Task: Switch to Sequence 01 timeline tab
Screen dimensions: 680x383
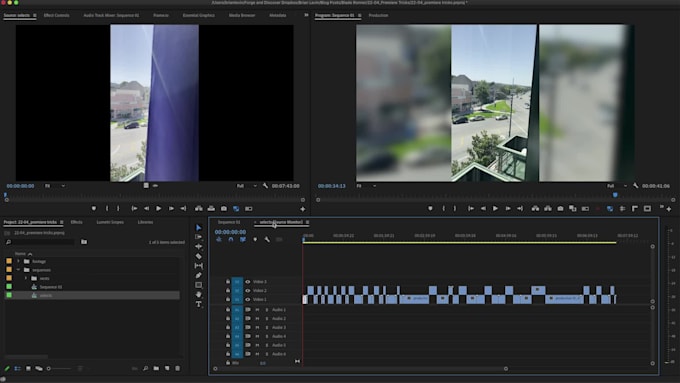Action: (x=229, y=222)
